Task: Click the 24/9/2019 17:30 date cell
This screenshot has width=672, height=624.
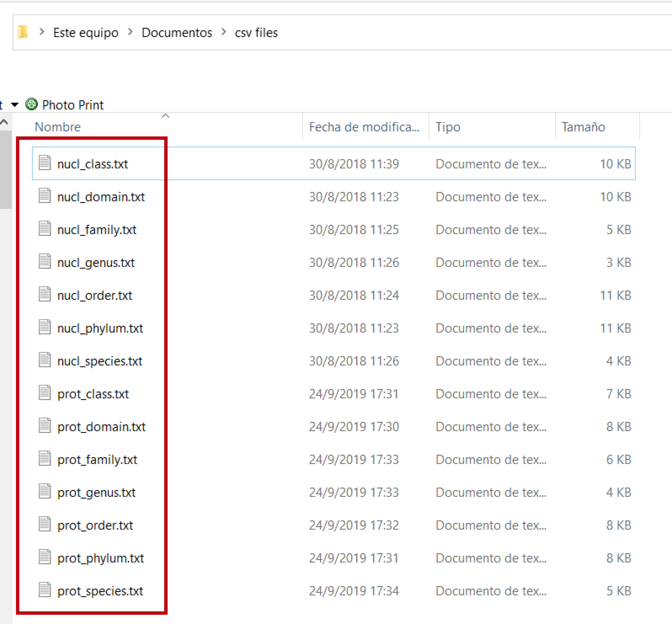Action: [354, 427]
